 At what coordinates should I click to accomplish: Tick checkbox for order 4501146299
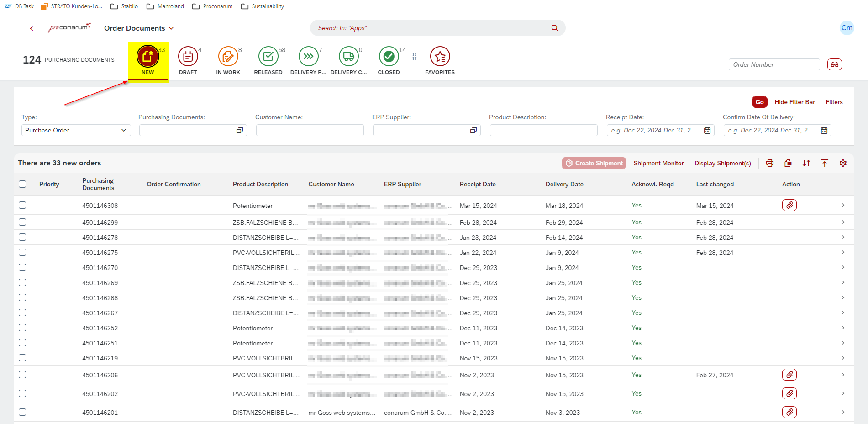[x=22, y=223]
